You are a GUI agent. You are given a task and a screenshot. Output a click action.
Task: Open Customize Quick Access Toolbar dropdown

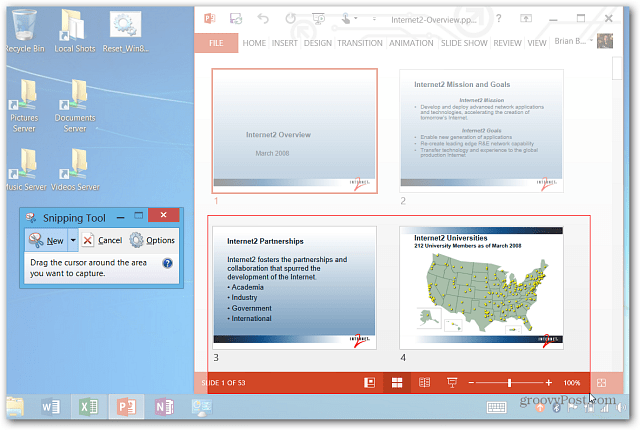[x=374, y=18]
